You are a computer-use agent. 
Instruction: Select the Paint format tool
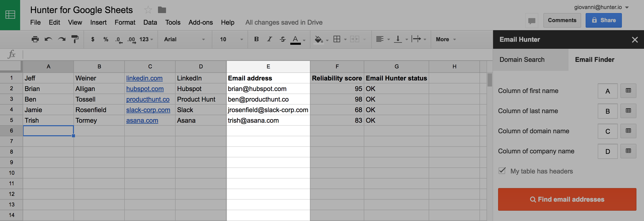point(75,39)
